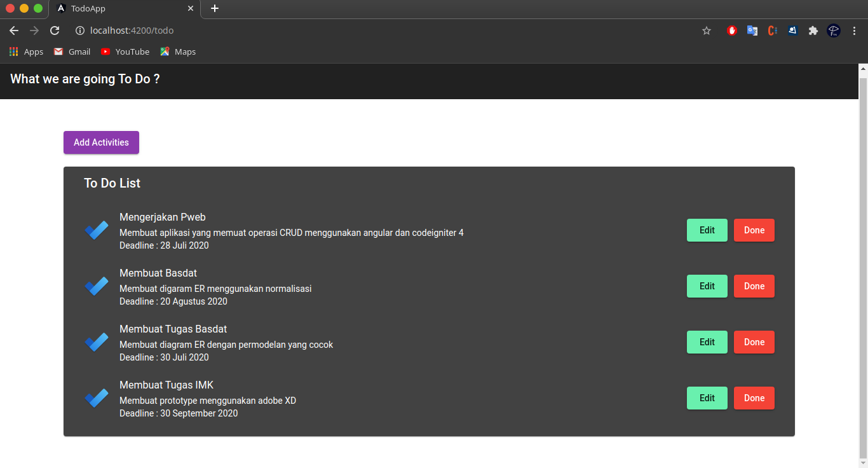Go back with the browser back arrow

click(14, 31)
